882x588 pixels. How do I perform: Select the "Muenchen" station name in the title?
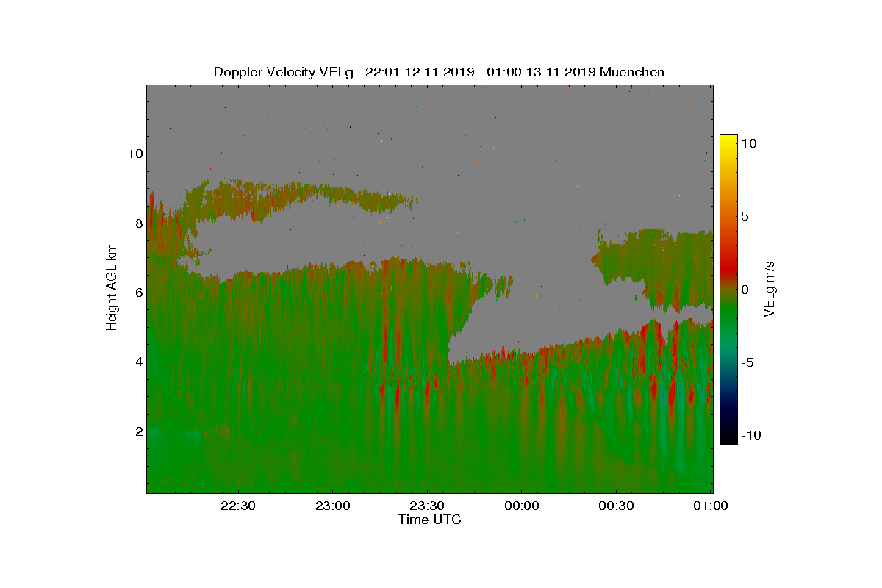tap(632, 72)
